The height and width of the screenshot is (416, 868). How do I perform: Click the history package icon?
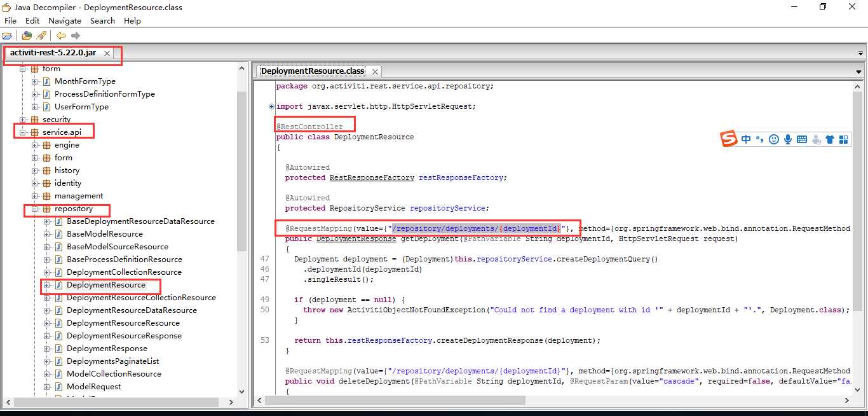[x=47, y=170]
